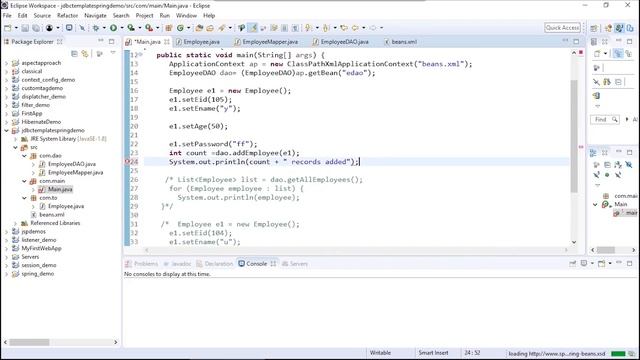Toggle breakpoint marker on line 24
Screen dimensions: 640x360
click(127, 162)
